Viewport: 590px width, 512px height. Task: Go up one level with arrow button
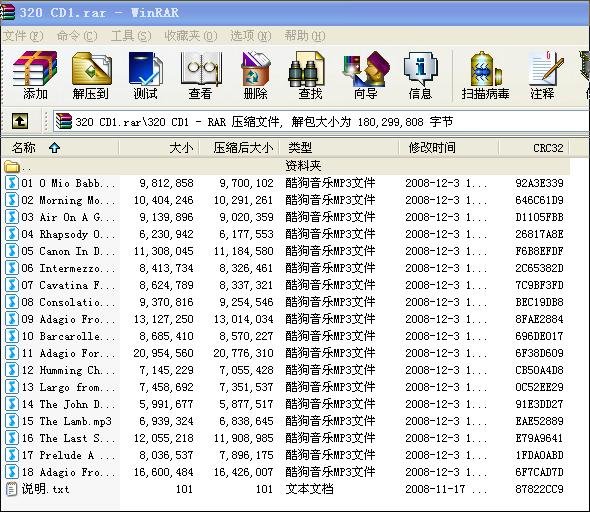tap(20, 121)
